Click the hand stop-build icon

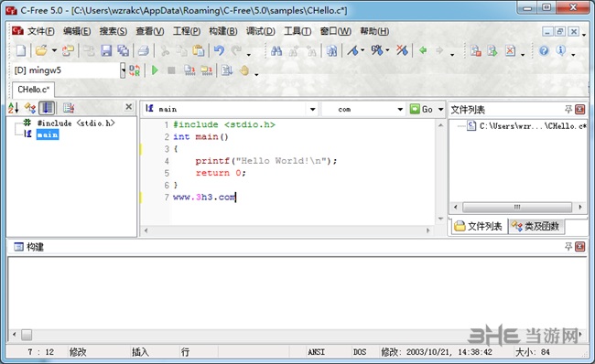[244, 70]
